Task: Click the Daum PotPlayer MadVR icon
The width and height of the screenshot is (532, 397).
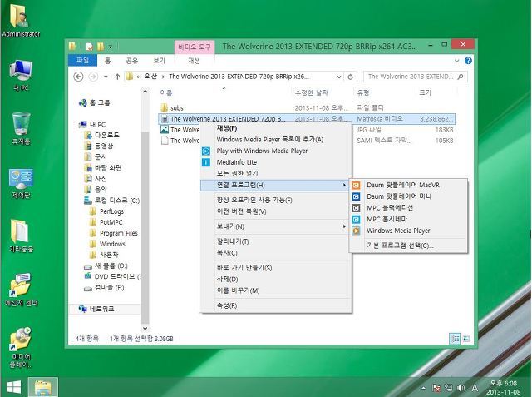Action: click(356, 185)
